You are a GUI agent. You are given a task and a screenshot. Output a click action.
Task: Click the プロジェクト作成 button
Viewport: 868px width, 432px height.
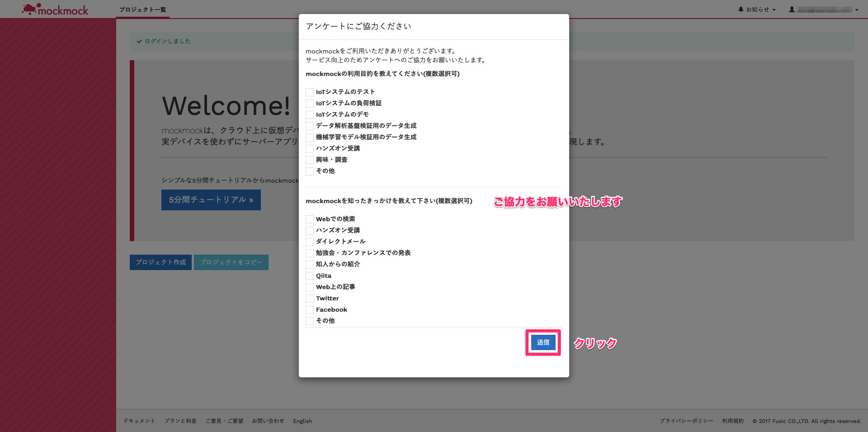pos(160,262)
